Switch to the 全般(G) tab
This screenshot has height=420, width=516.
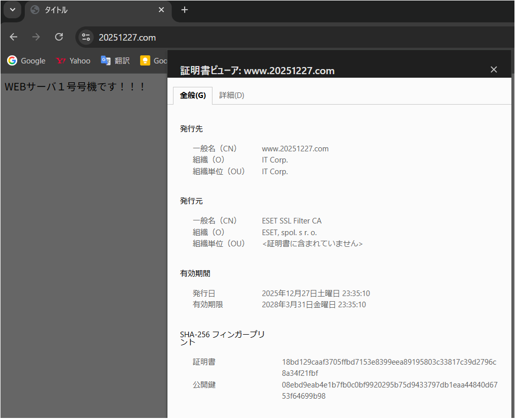click(x=193, y=95)
